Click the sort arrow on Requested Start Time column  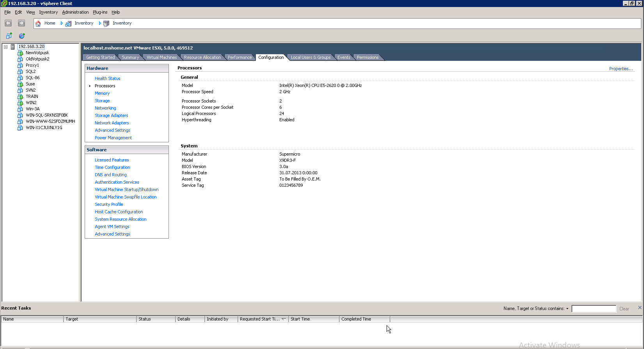click(284, 319)
